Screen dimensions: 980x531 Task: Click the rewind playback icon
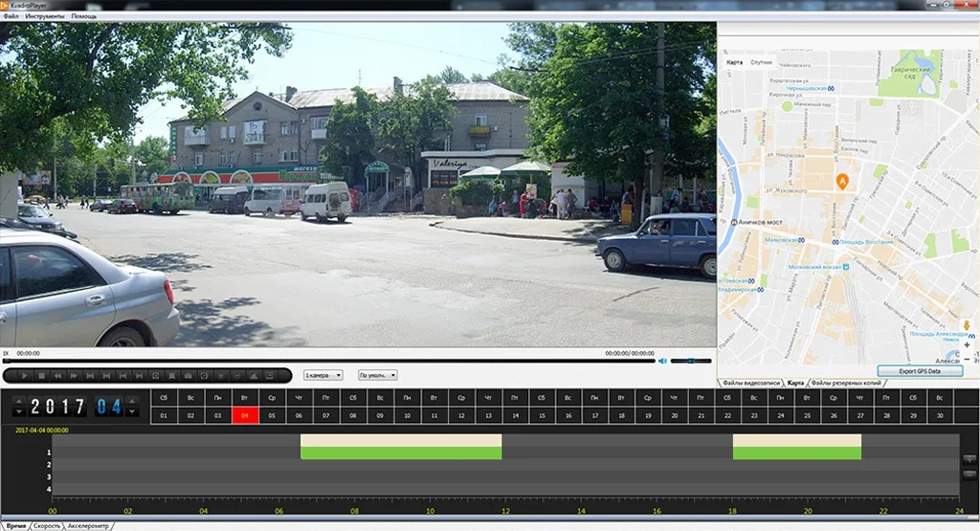[58, 376]
